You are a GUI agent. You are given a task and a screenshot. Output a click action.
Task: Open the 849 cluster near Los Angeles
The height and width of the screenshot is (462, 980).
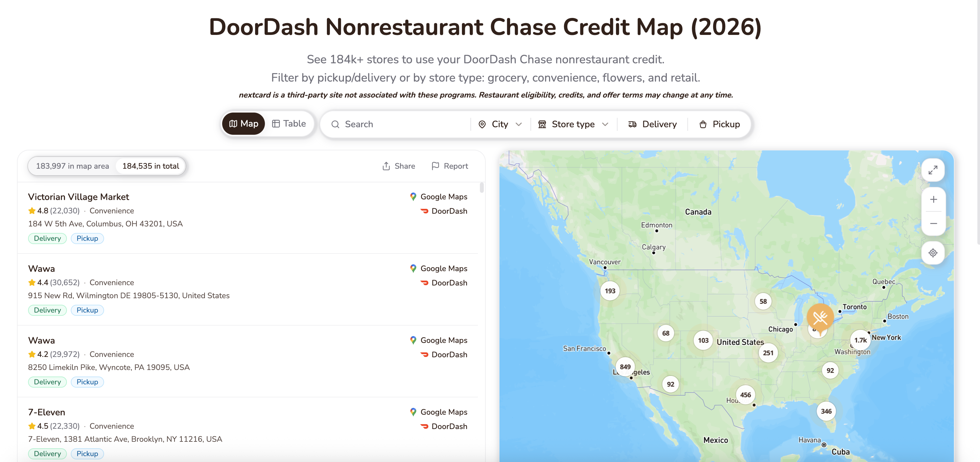625,367
